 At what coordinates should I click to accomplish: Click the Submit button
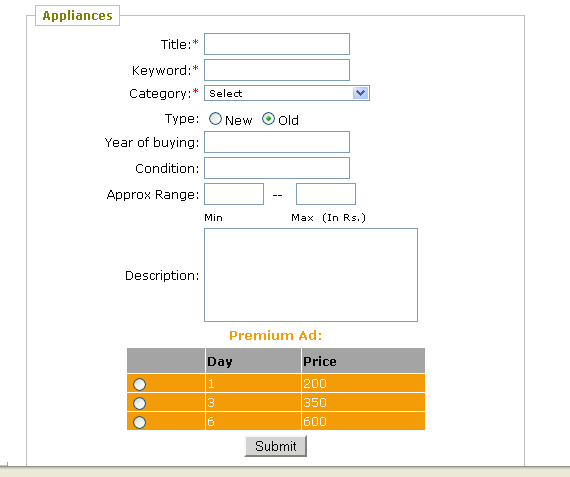point(276,446)
